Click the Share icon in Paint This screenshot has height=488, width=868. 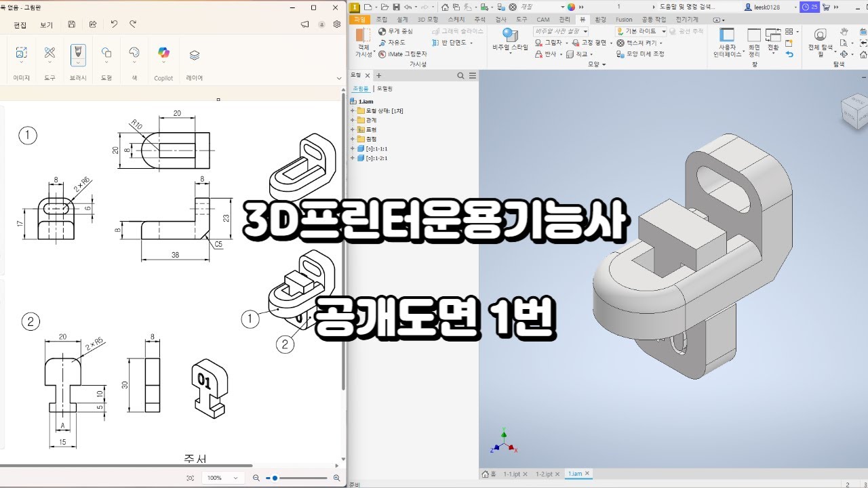[93, 24]
